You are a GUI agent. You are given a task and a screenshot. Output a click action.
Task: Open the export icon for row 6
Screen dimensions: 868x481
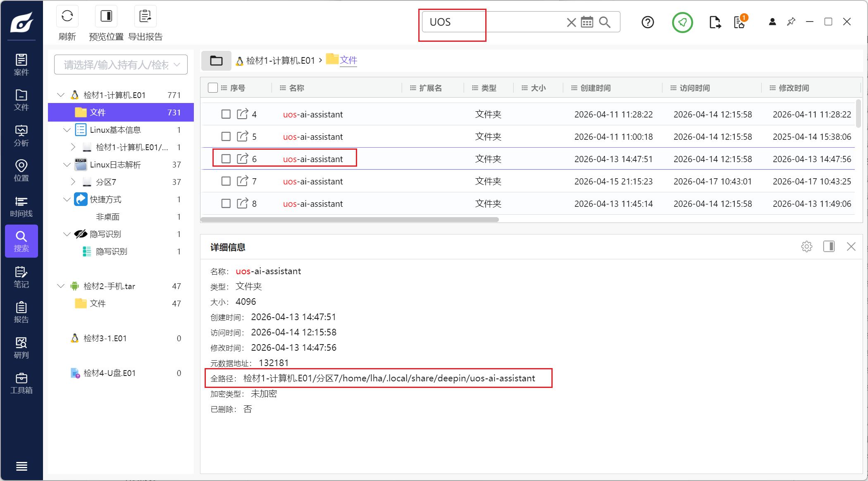[x=242, y=158]
